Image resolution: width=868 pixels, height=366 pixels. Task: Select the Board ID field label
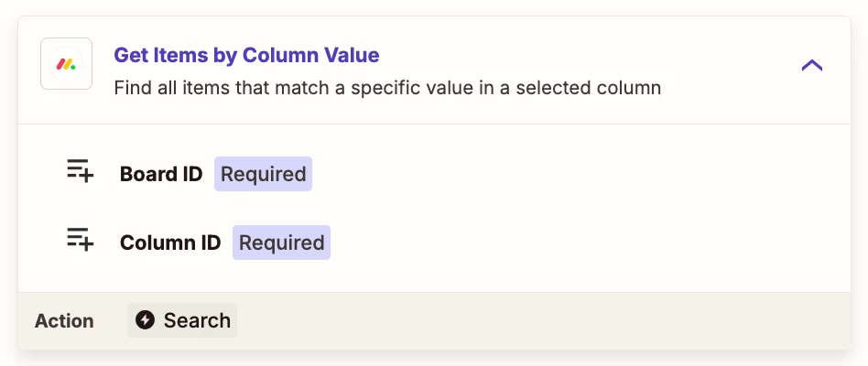click(x=161, y=174)
